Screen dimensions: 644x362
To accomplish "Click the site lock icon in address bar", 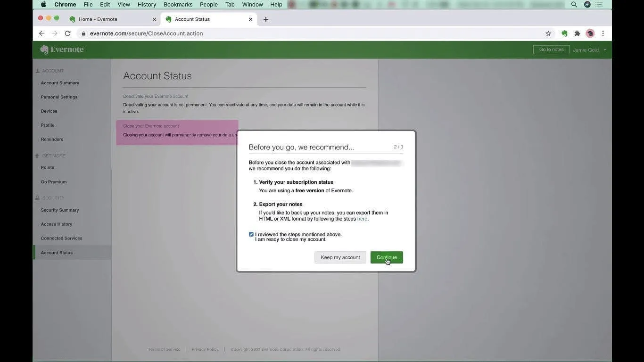I will [x=83, y=33].
